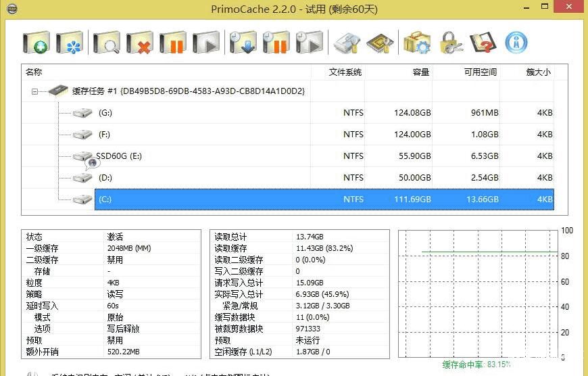Click the 读取总计 value 13.74GB
The image size is (588, 376).
310,237
